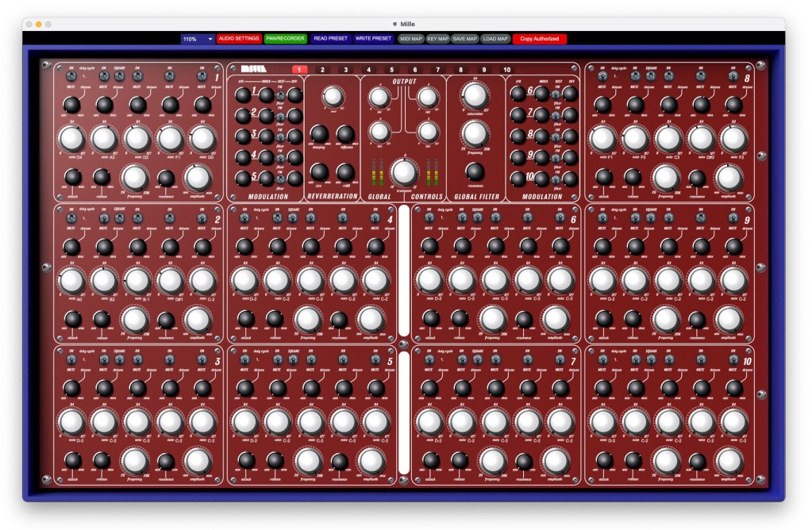Click the SAVE MAP button
Screen dimensions: 812x530
(x=465, y=38)
